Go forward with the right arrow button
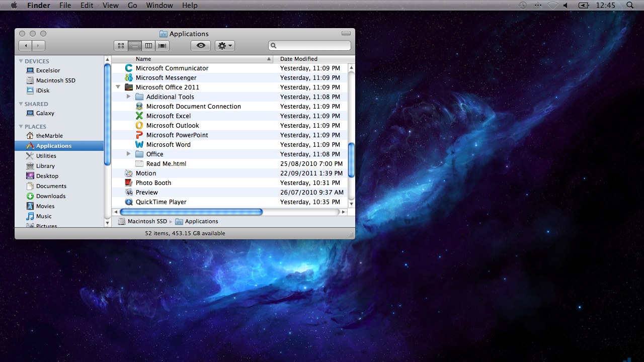This screenshot has width=644, height=362. [39, 46]
